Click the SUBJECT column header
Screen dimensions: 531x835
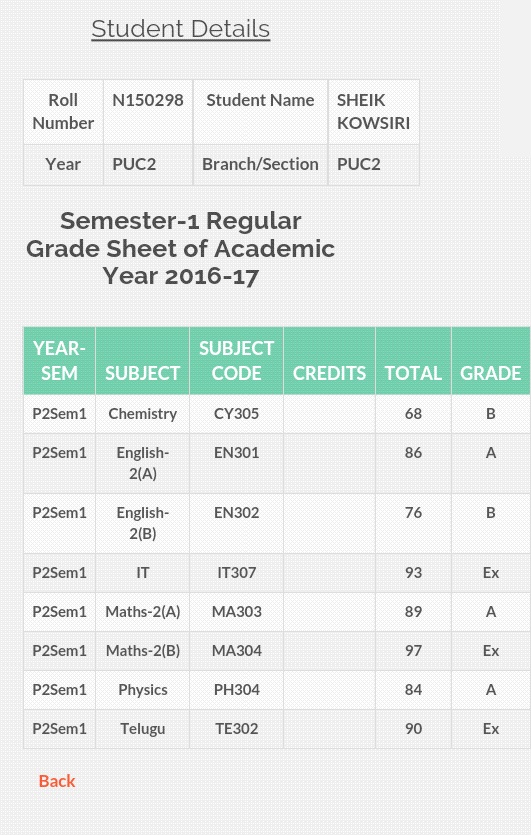(x=142, y=361)
